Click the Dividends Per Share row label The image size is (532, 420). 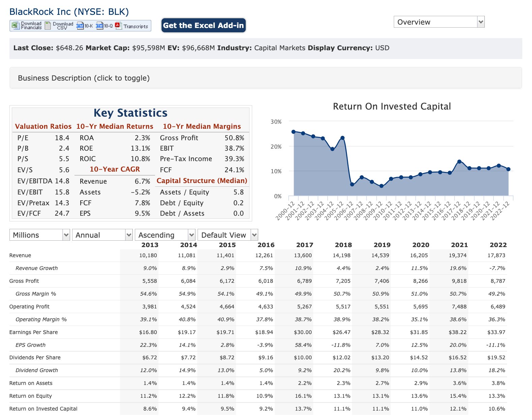tap(35, 358)
